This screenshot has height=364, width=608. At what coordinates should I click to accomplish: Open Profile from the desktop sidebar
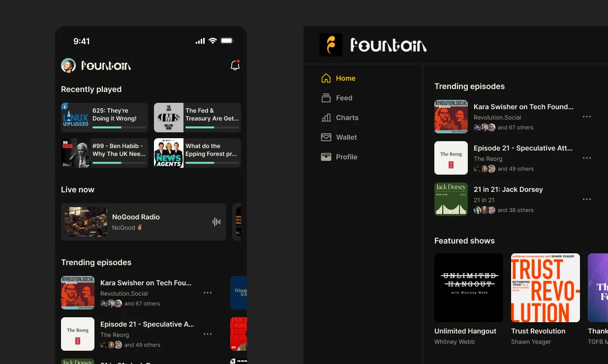tap(339, 157)
